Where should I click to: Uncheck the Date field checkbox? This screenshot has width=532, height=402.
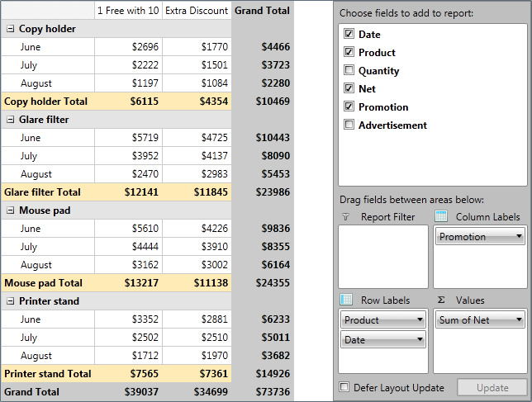[349, 33]
